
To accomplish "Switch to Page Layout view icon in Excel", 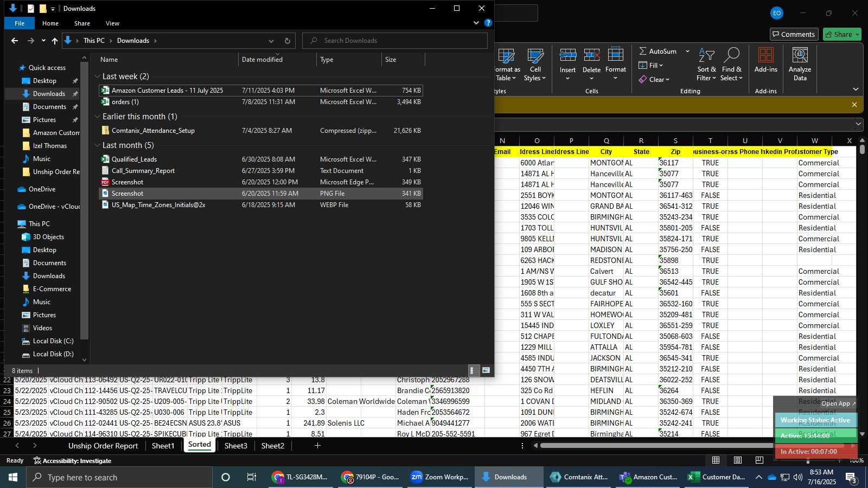I will point(738,460).
